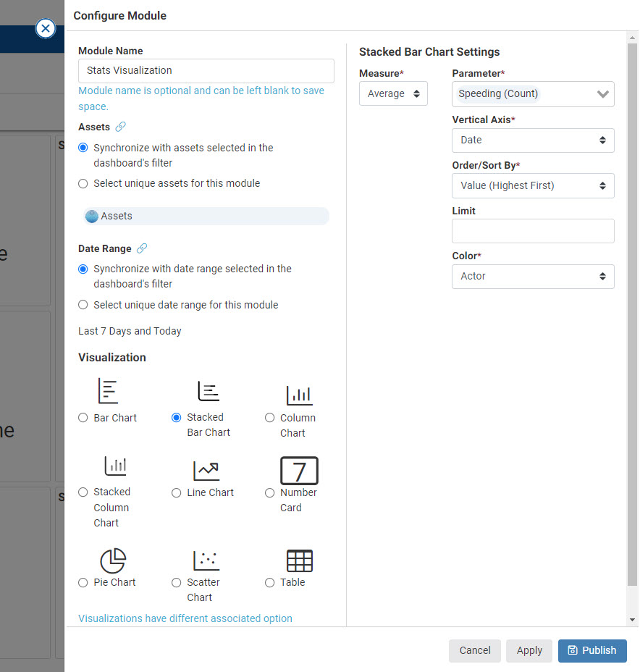Publish the configured module

[592, 650]
